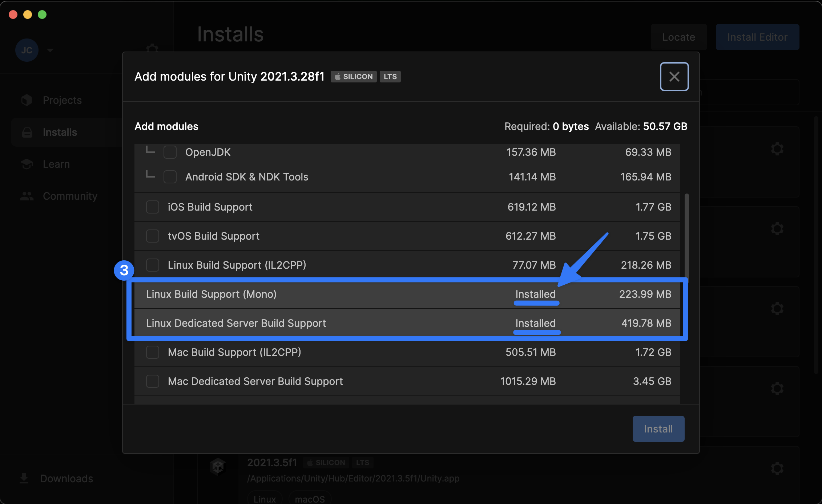Click the Add modules heading
822x504 pixels.
[166, 126]
